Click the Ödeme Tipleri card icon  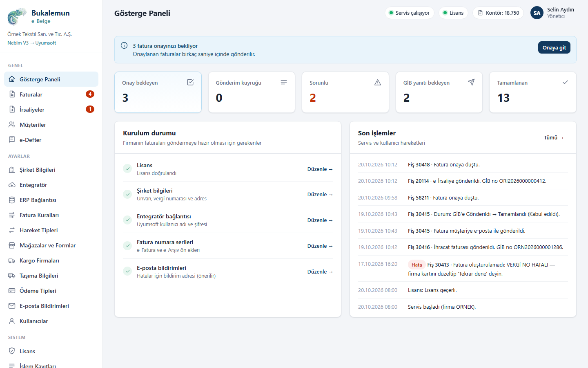12,291
